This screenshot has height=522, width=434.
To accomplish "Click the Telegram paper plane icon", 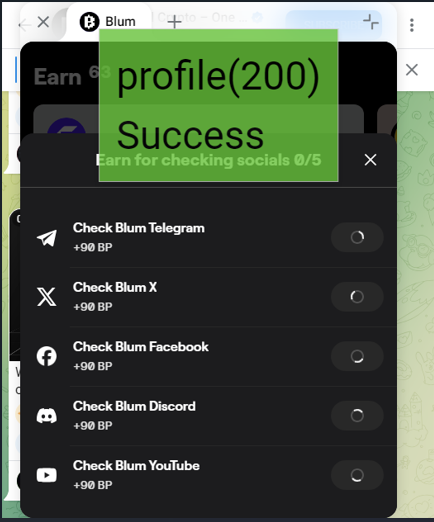I will [47, 238].
